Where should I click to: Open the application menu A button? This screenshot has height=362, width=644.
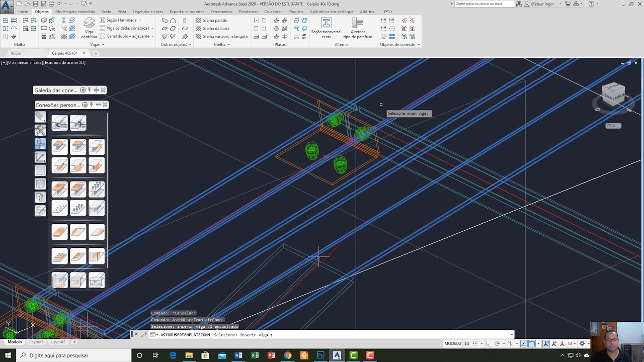7,7
